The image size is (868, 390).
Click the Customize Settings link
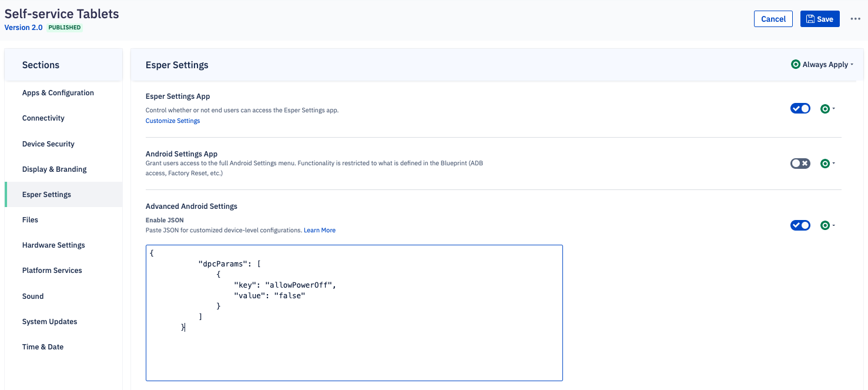pos(173,121)
